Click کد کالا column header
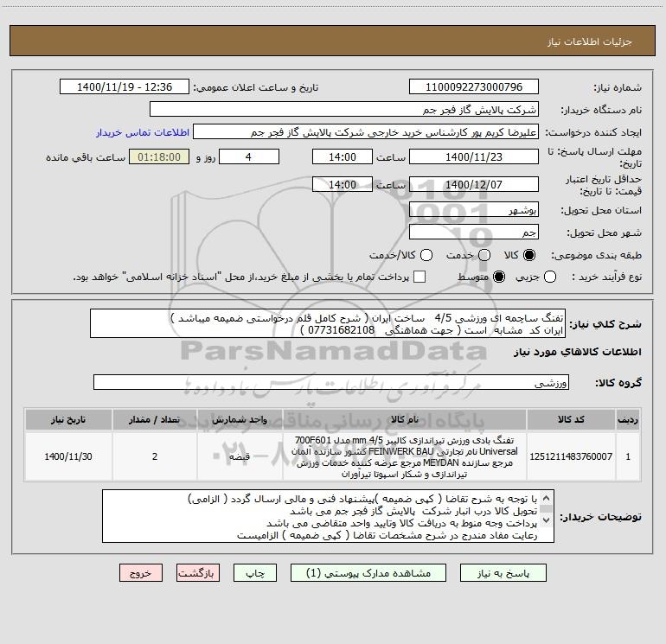Image resolution: width=666 pixels, height=644 pixels. click(571, 419)
